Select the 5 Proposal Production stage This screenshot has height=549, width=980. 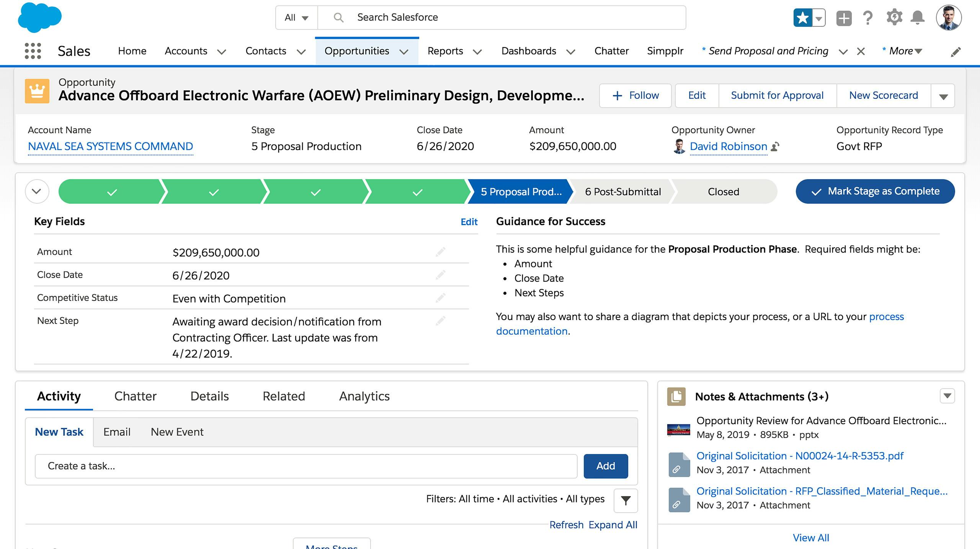tap(521, 191)
